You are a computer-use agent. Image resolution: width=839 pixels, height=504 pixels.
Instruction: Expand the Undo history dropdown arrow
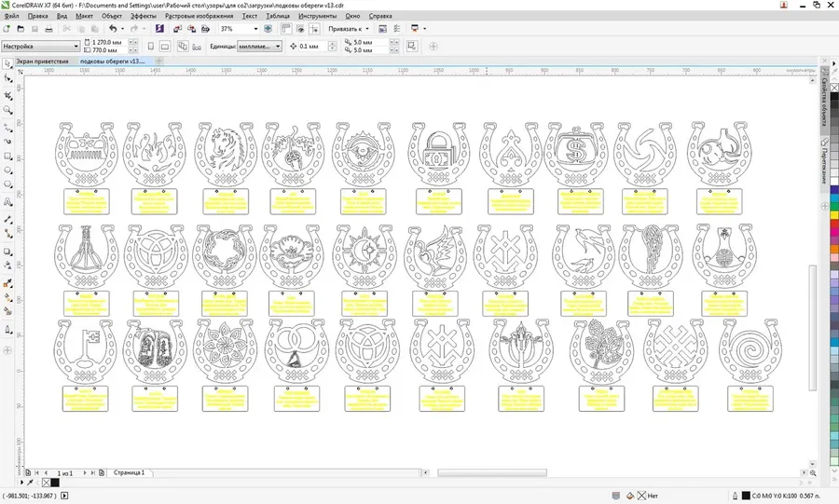click(x=122, y=29)
